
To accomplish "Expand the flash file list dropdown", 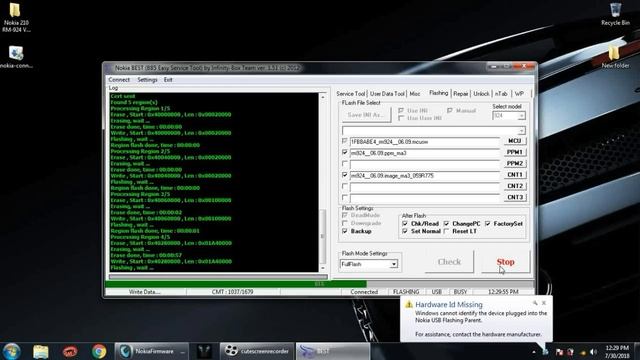I will [x=521, y=131].
